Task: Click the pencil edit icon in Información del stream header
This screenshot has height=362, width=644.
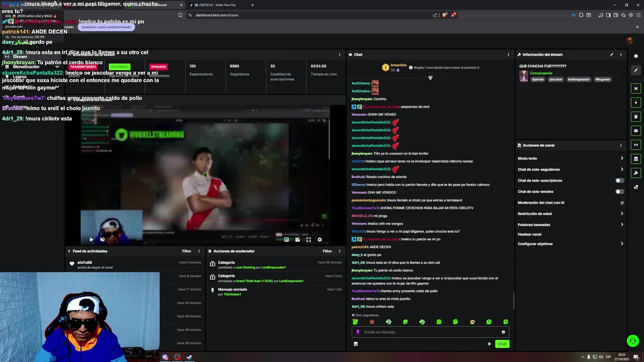Action: 612,54
